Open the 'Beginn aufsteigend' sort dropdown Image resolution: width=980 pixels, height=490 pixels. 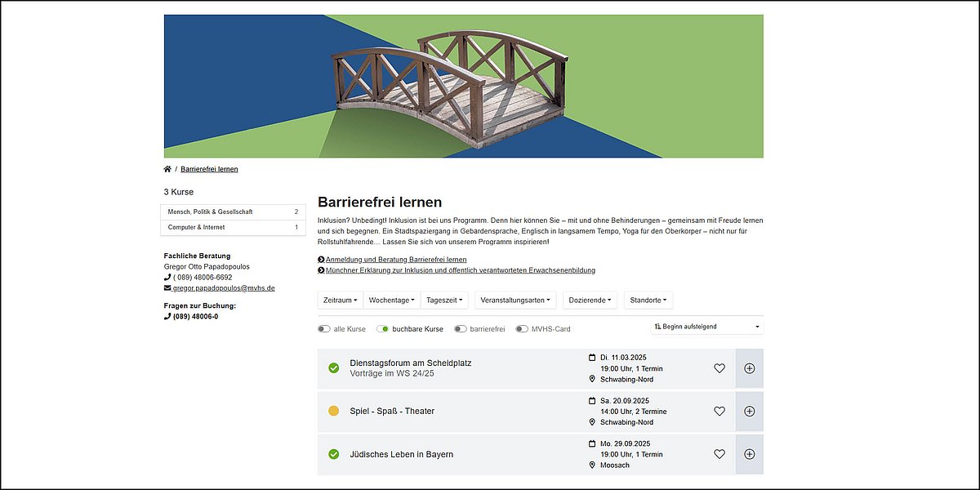[x=706, y=326]
